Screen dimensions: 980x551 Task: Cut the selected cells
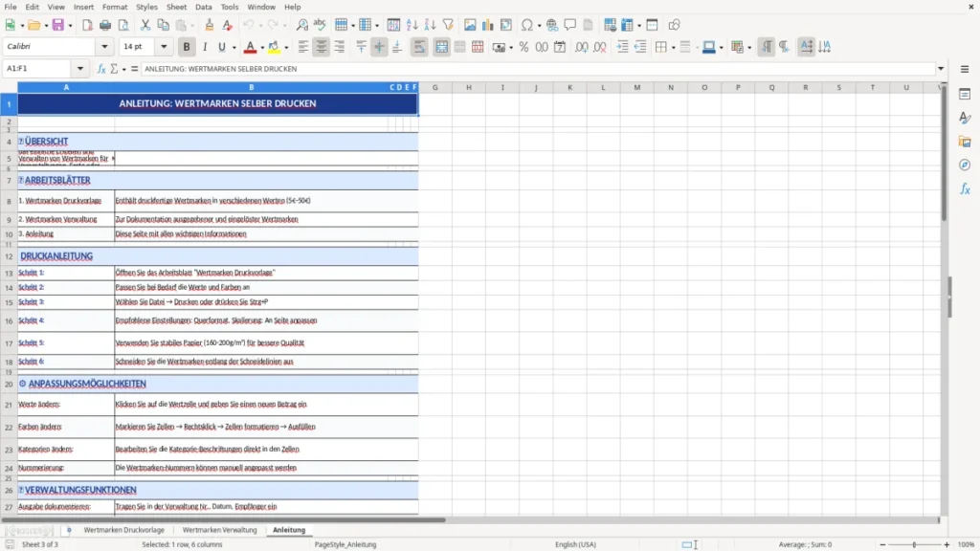(x=145, y=25)
